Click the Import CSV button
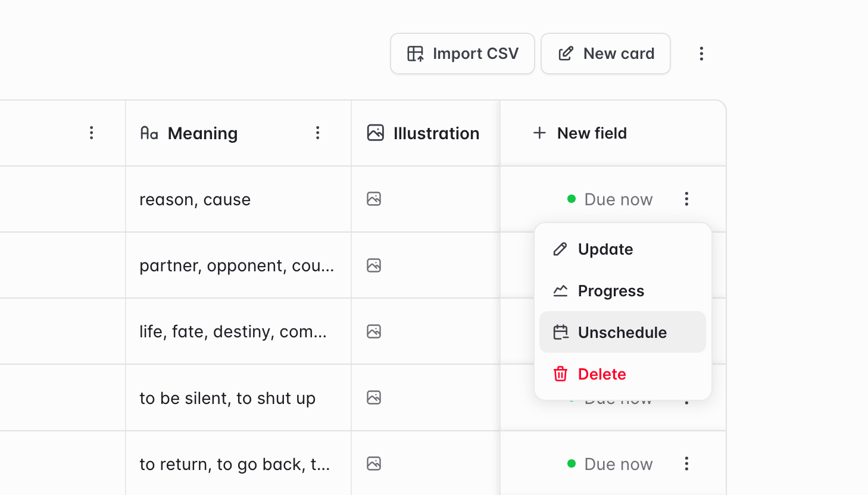 462,53
